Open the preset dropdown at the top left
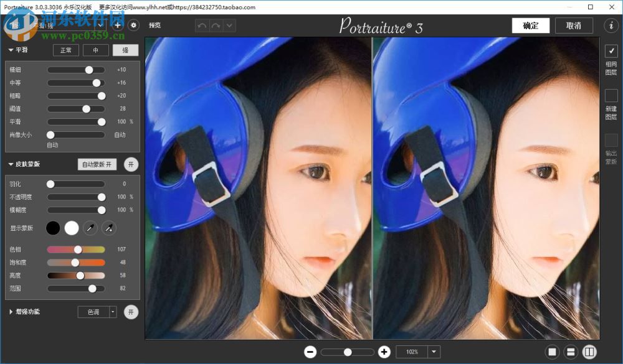 point(75,25)
